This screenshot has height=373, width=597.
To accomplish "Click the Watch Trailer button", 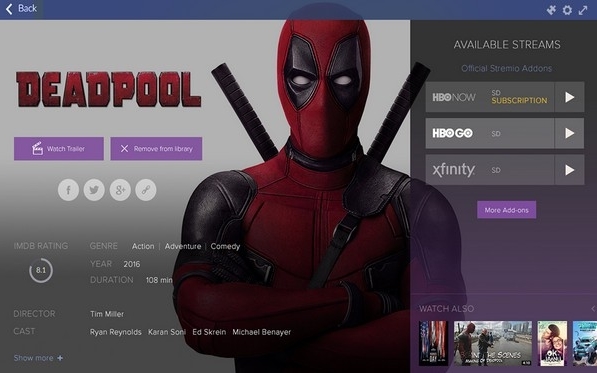I will pos(59,148).
